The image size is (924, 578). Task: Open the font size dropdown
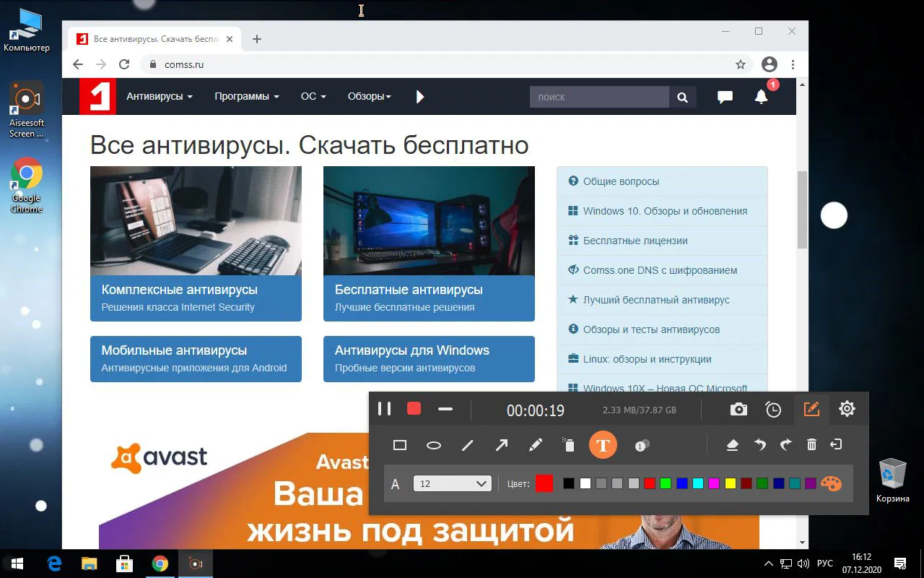pyautogui.click(x=453, y=483)
